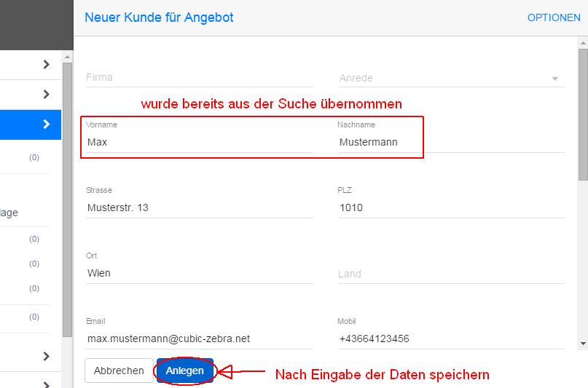Click the Email field with max.mustermann address

pos(199,338)
